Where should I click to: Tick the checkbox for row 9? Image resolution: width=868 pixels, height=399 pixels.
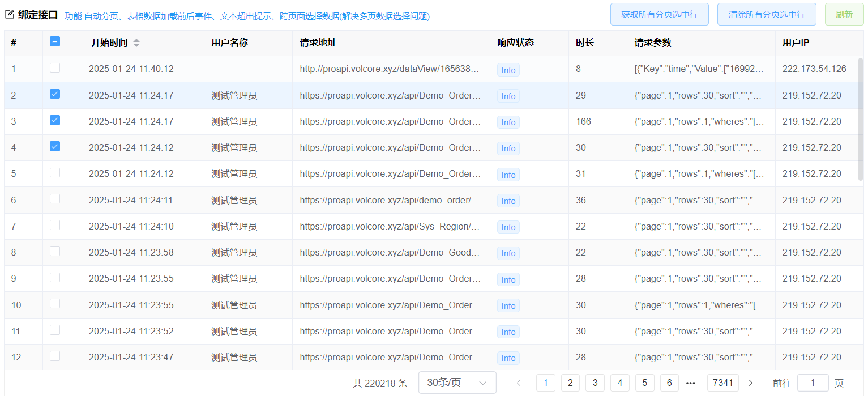click(55, 278)
